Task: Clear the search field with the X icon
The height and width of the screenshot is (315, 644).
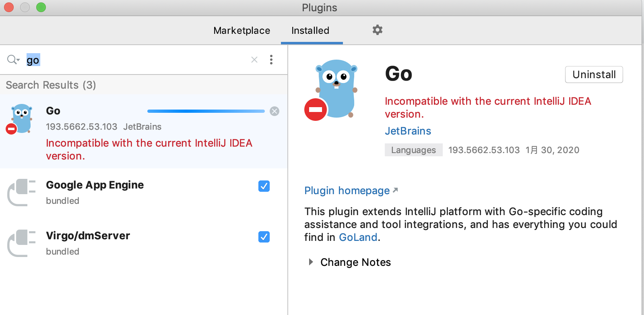Action: tap(254, 60)
